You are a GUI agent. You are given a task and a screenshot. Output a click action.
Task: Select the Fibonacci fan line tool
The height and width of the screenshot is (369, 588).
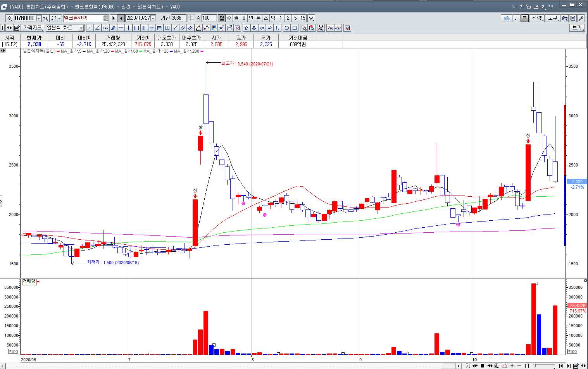(x=113, y=28)
